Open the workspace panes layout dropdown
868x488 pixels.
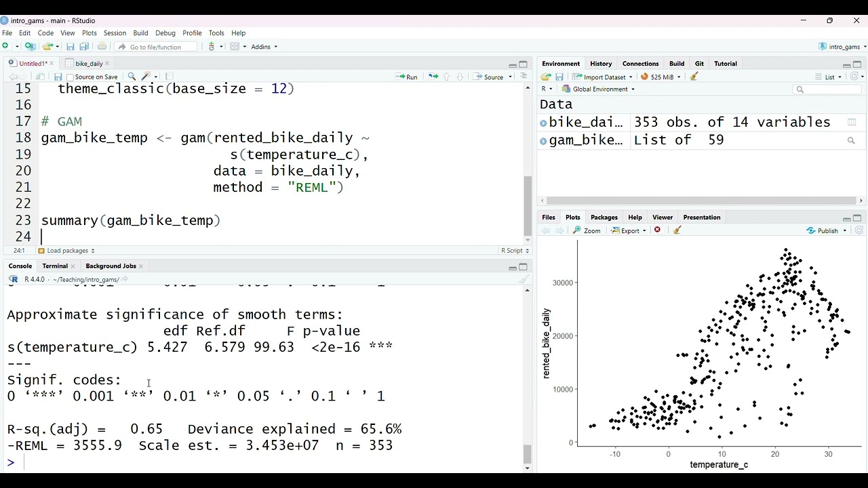pyautogui.click(x=238, y=47)
